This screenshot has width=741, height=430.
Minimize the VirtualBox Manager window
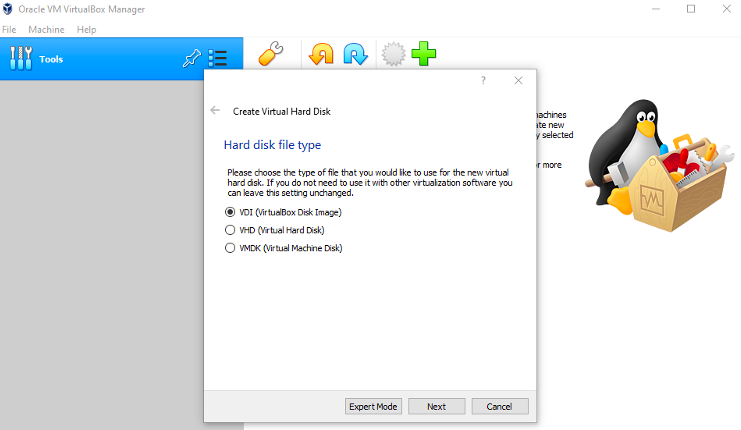click(x=656, y=9)
